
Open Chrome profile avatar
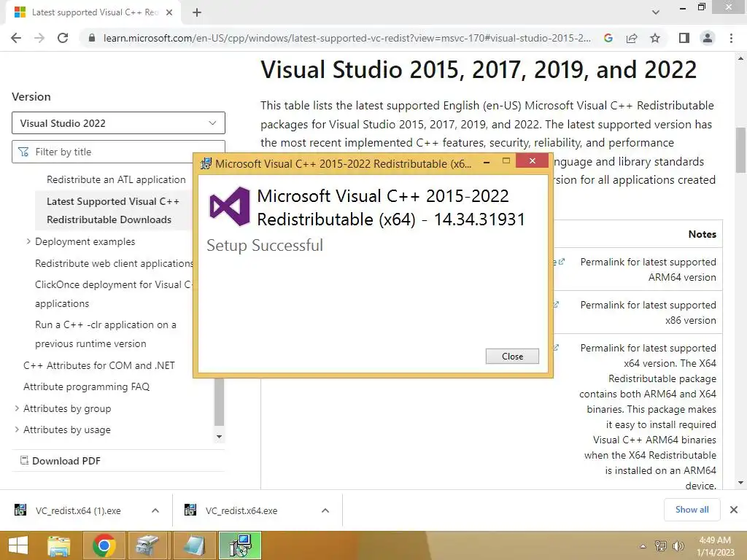[708, 38]
